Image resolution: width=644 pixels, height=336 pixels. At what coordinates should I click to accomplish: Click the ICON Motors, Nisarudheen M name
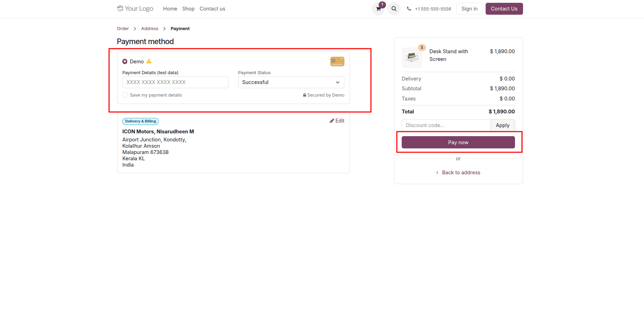(158, 132)
